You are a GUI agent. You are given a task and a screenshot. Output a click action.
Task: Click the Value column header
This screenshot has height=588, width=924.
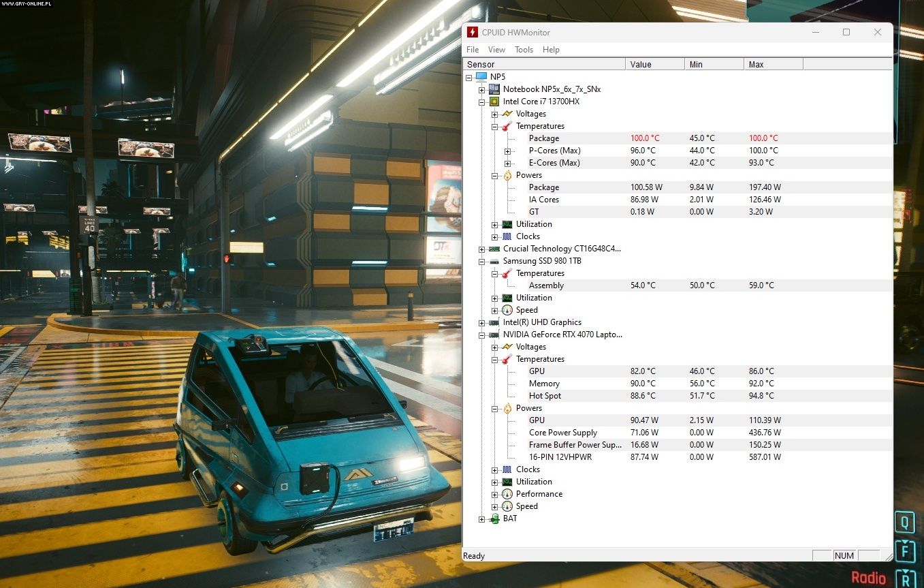(x=654, y=64)
